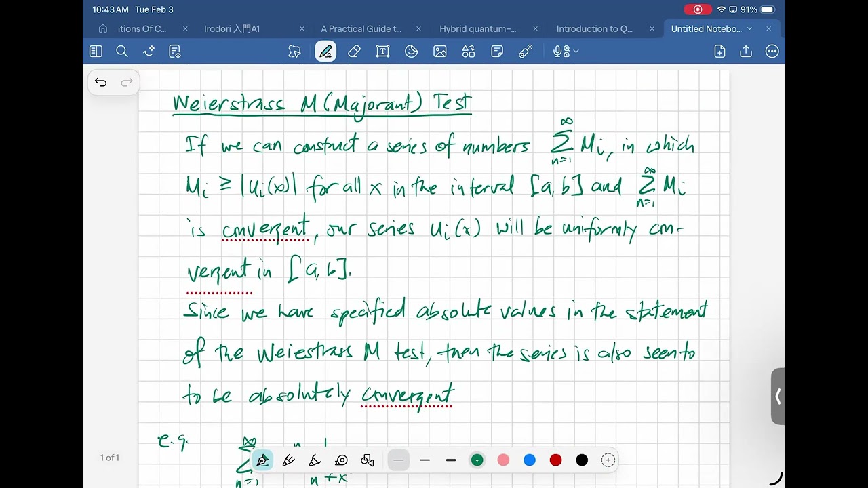
Task: Select the medium stroke width
Action: coord(425,461)
